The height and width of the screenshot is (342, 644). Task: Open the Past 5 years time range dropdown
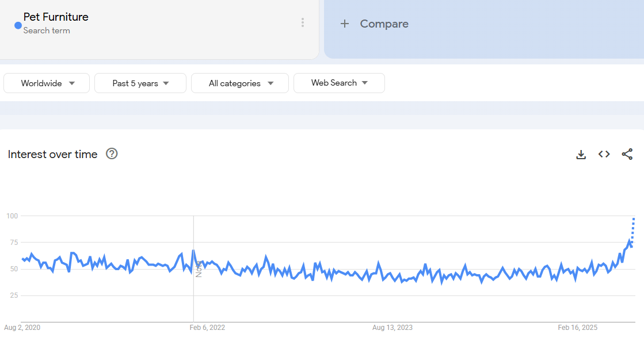coord(140,83)
